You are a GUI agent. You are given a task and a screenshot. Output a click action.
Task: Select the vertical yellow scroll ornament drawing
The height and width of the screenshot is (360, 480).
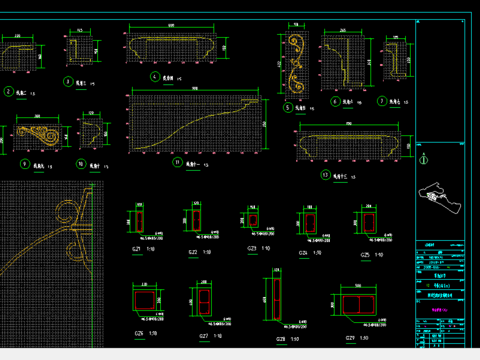(296, 64)
